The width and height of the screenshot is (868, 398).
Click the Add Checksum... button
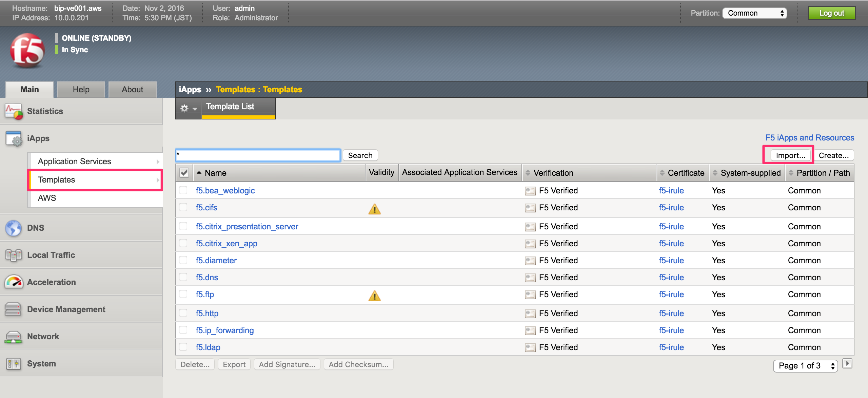pos(358,364)
